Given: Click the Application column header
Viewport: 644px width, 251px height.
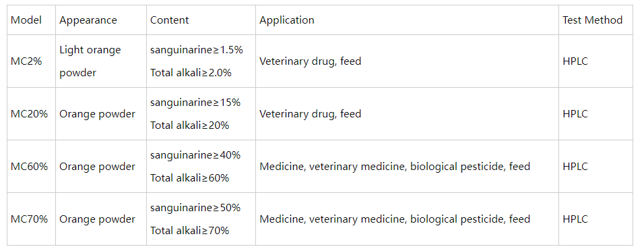Looking at the screenshot, I should pyautogui.click(x=407, y=20).
